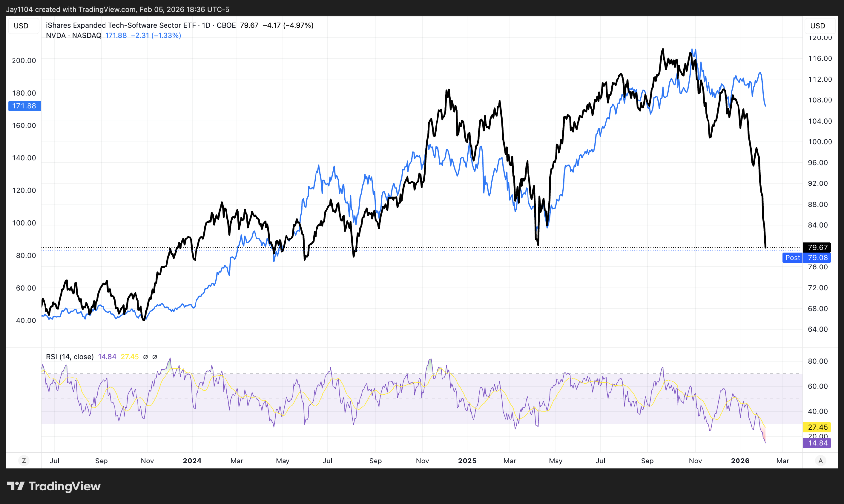Click the blue 171.88 NVDA price label
The image size is (844, 504).
(x=24, y=106)
